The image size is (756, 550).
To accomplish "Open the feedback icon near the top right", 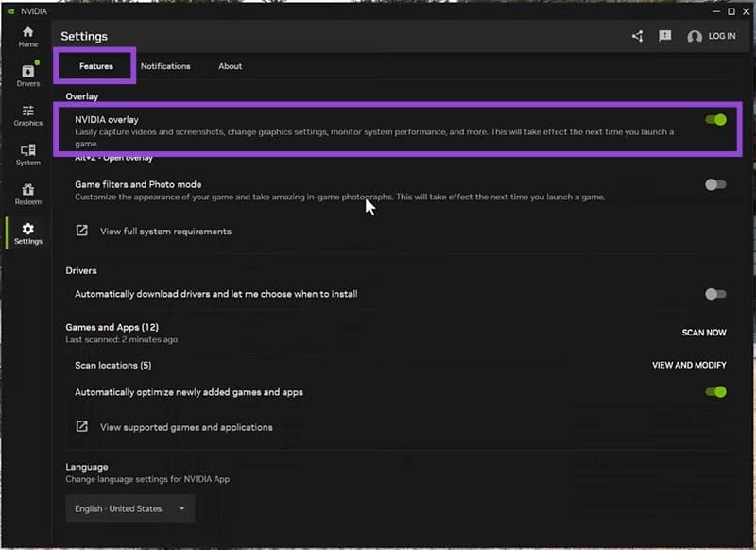I will pyautogui.click(x=664, y=36).
